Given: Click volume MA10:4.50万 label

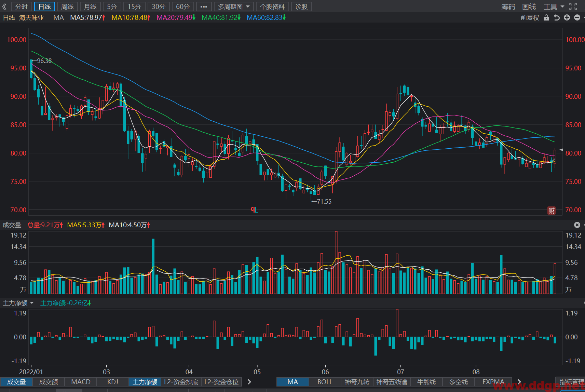Looking at the screenshot, I should pyautogui.click(x=130, y=225).
